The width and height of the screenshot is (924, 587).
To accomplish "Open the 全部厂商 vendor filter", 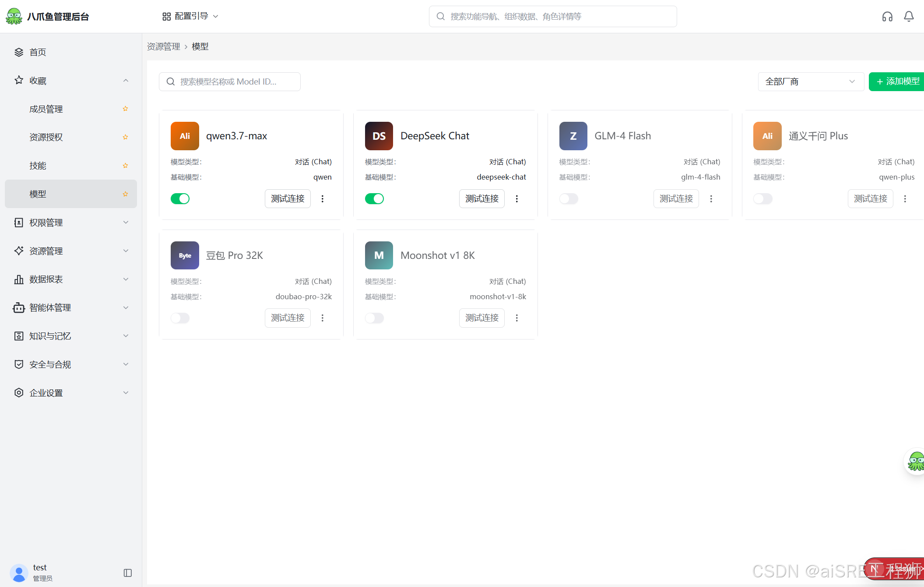I will [811, 81].
